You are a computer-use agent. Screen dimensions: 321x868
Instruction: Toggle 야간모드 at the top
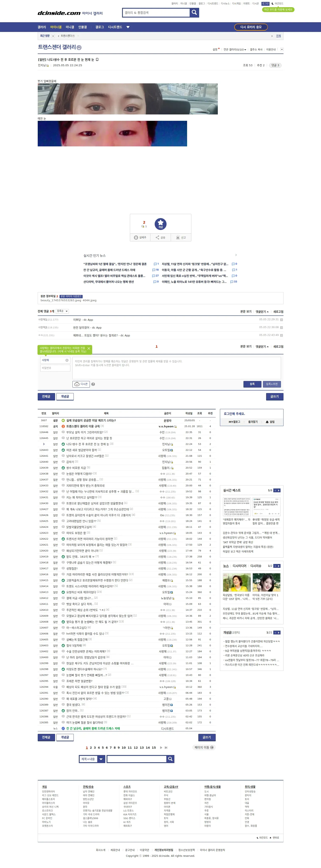(277, 3)
